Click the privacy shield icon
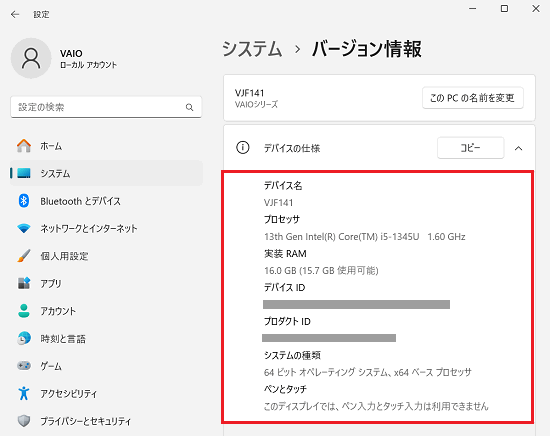 [24, 421]
